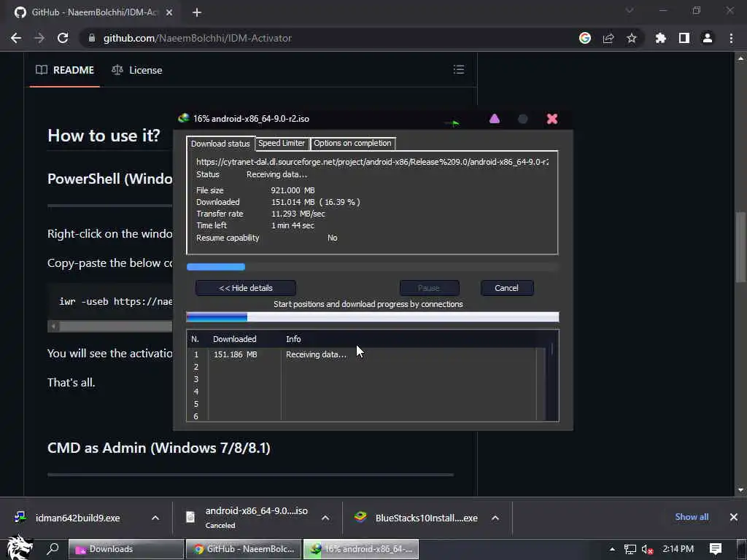
Task: Switch to Downloads folder taskbar window
Action: (x=126, y=549)
